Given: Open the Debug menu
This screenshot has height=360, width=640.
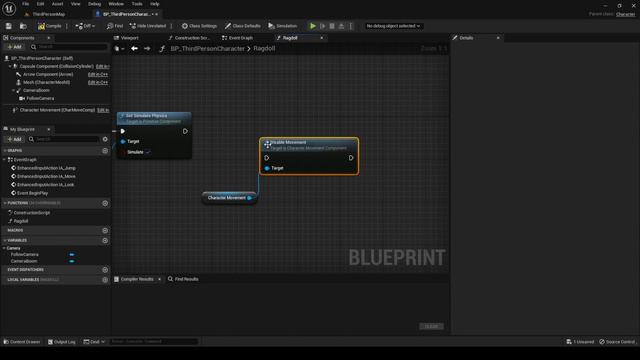Looking at the screenshot, I should click(94, 4).
